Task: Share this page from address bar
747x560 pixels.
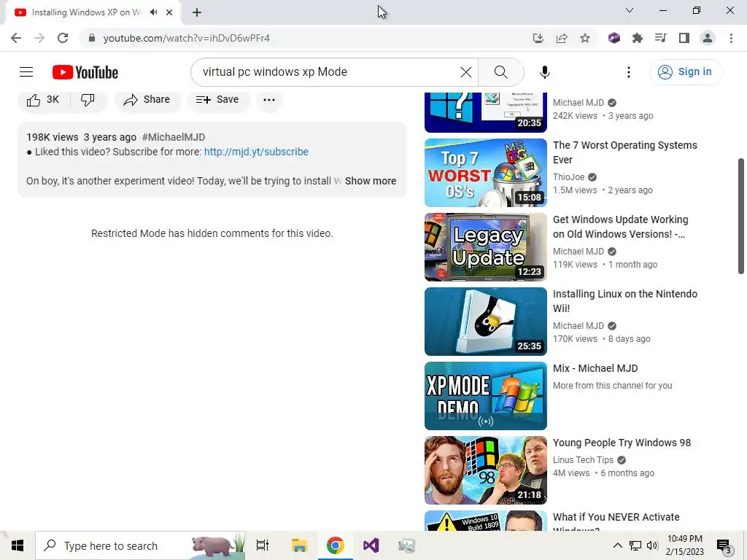Action: pos(562,38)
